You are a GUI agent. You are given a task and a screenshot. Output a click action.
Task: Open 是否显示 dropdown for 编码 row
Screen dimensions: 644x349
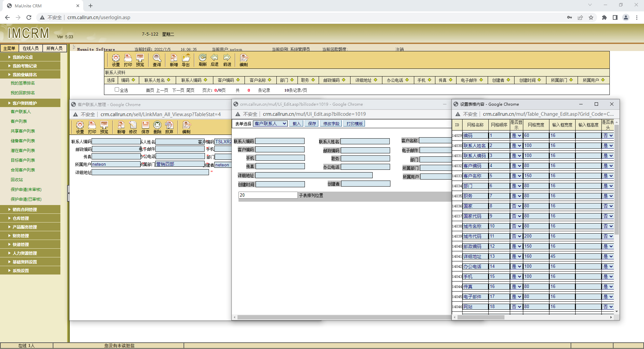click(516, 136)
